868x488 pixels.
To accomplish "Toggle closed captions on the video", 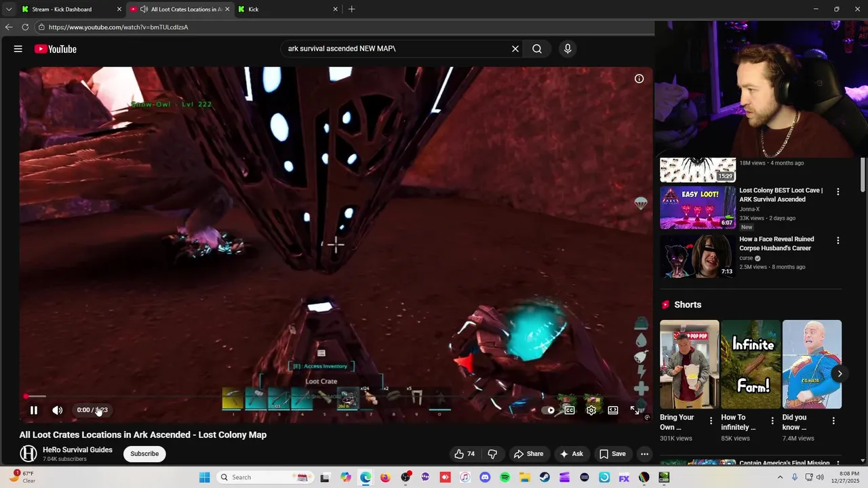I will tap(570, 410).
